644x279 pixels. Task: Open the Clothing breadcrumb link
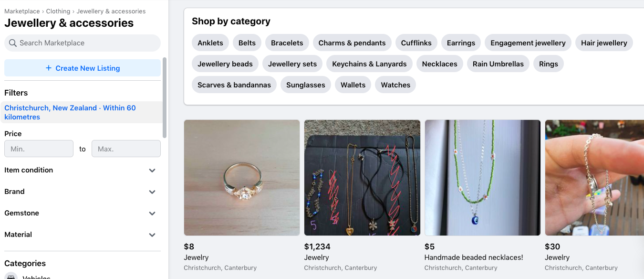[58, 11]
